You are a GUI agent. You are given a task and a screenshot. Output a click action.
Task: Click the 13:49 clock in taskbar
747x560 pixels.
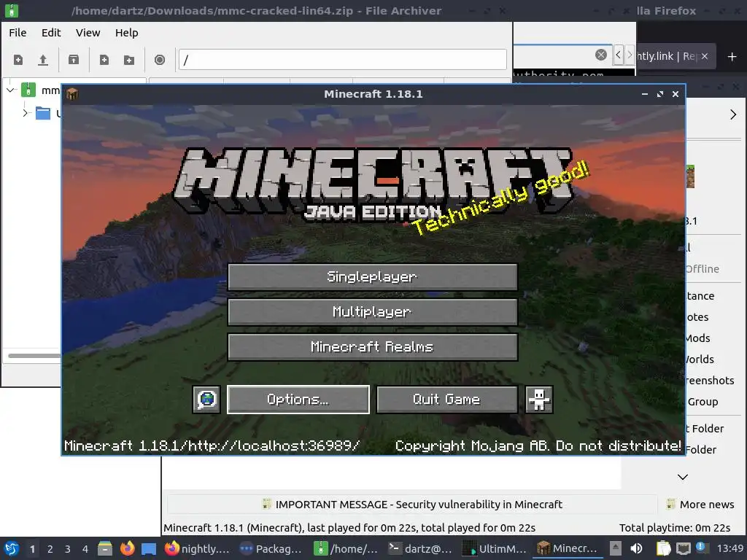coord(729,548)
